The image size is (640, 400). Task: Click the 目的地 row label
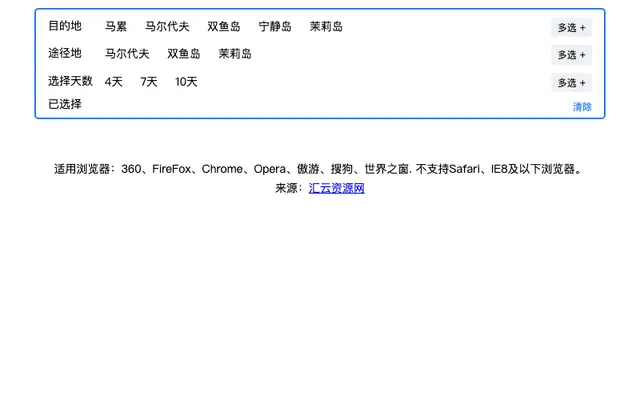[65, 26]
